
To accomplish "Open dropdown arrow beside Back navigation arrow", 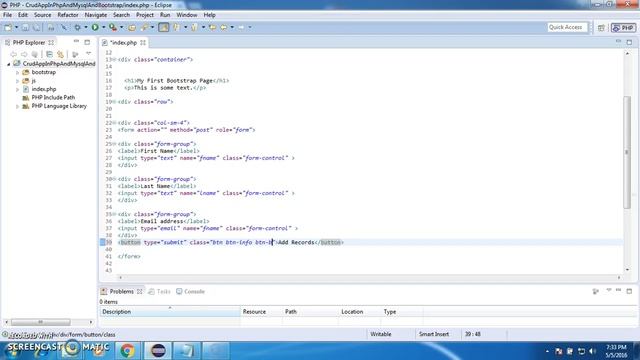I will 232,27.
